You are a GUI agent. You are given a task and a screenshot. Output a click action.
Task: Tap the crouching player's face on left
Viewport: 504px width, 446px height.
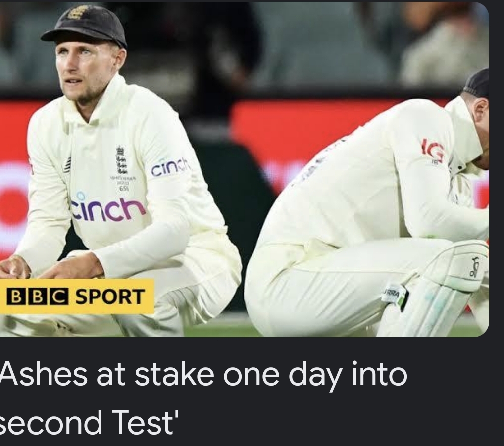coord(84,71)
